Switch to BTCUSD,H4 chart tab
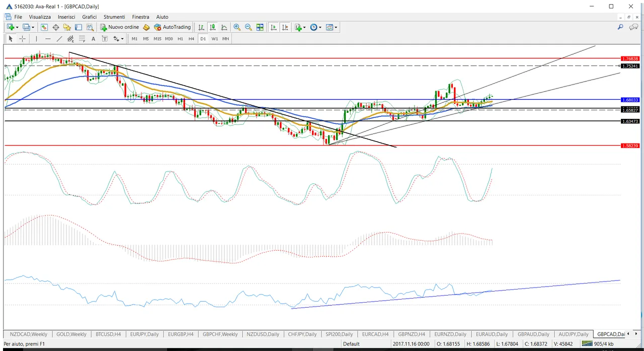The height and width of the screenshot is (351, 644). (108, 334)
